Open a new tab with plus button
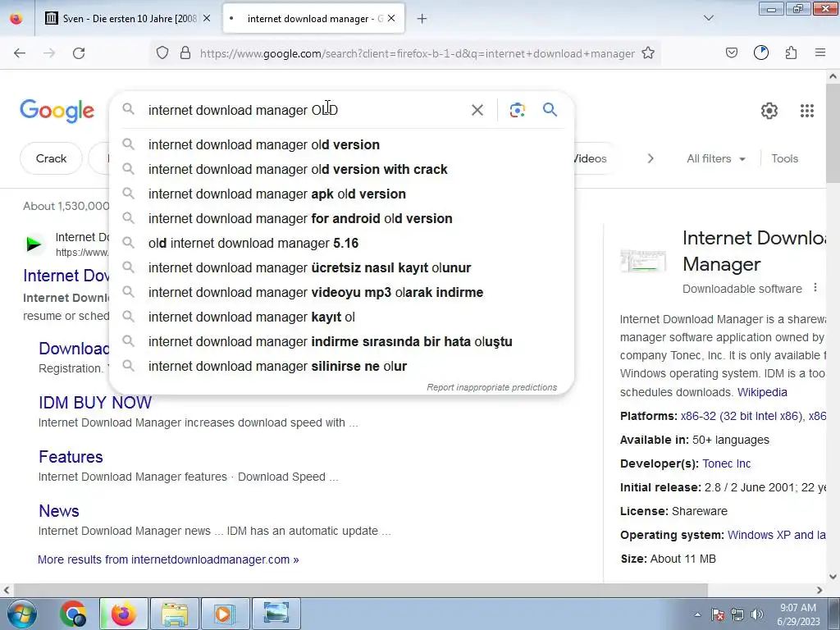This screenshot has width=840, height=630. [x=422, y=19]
